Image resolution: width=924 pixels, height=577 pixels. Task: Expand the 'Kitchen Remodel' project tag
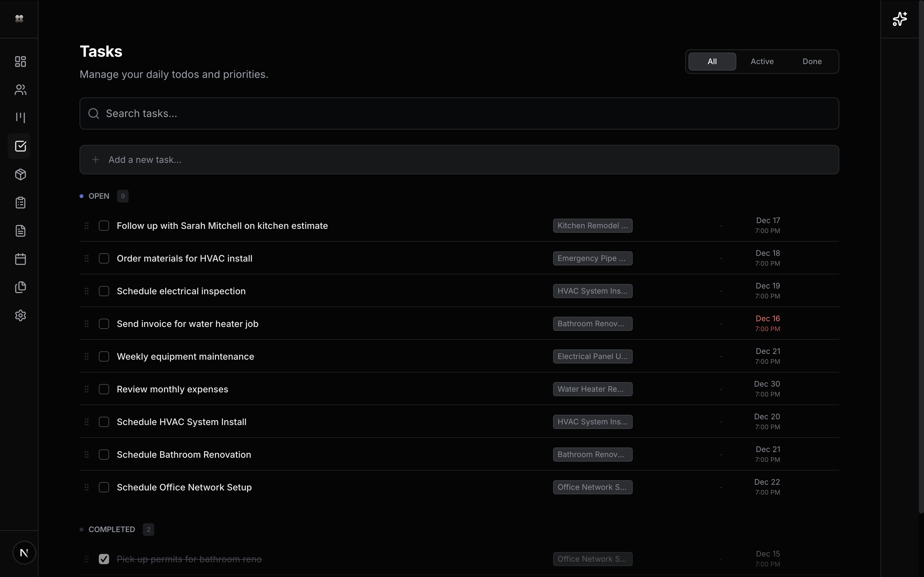point(592,226)
